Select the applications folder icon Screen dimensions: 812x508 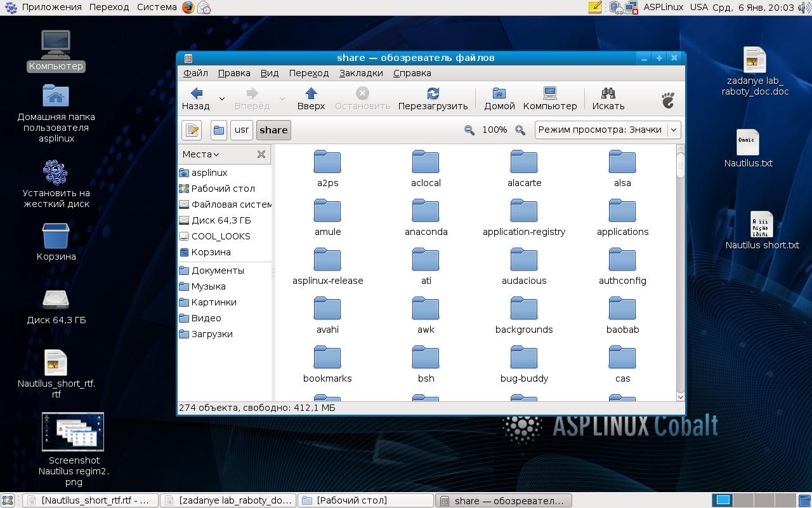click(622, 211)
